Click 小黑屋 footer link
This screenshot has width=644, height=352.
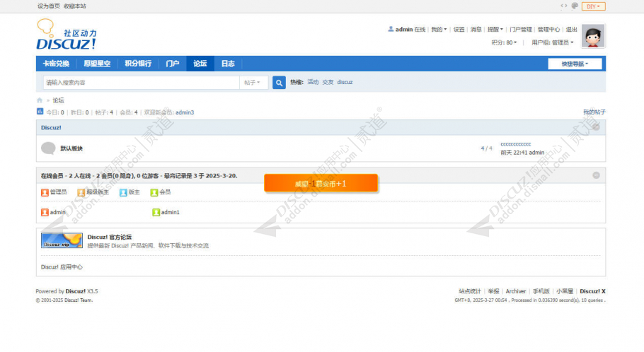click(565, 291)
